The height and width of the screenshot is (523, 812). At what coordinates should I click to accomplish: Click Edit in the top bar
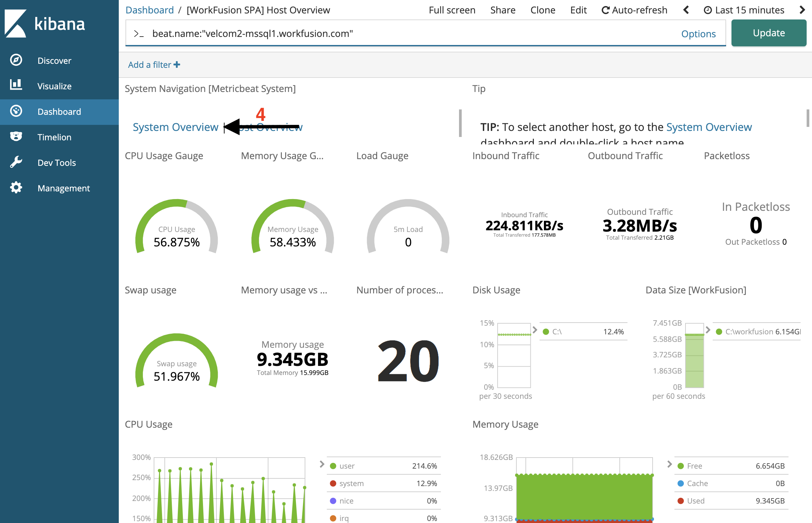[x=578, y=10]
